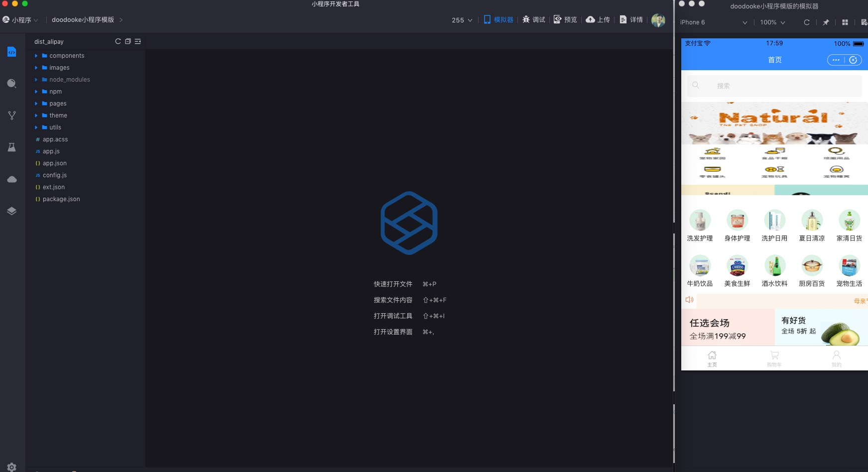The width and height of the screenshot is (868, 472).
Task: Toggle the 模拟器 simulator button
Action: click(x=498, y=20)
